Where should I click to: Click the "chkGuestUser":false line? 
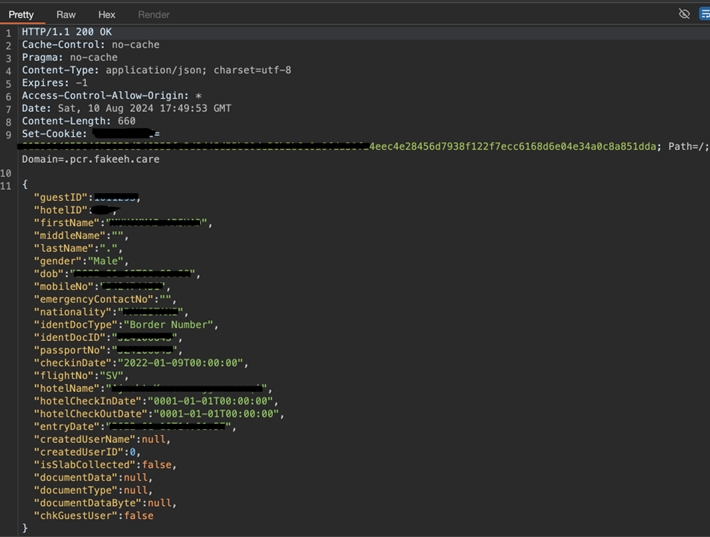pos(94,515)
